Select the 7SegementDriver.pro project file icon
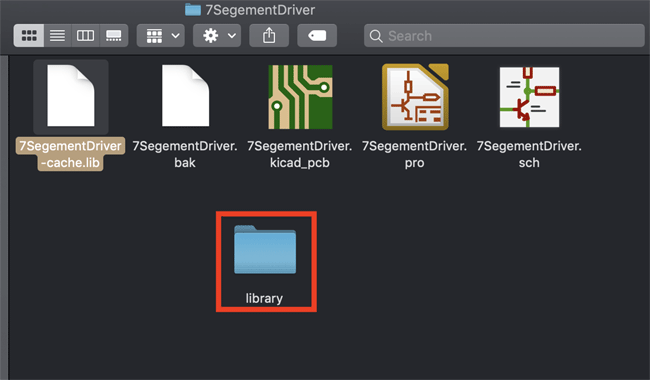The image size is (650, 380). (415, 97)
